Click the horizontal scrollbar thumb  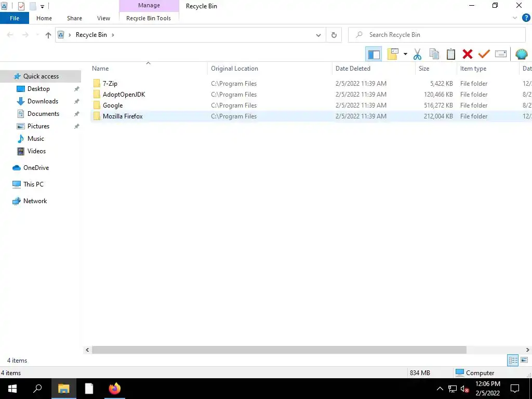tap(279, 350)
